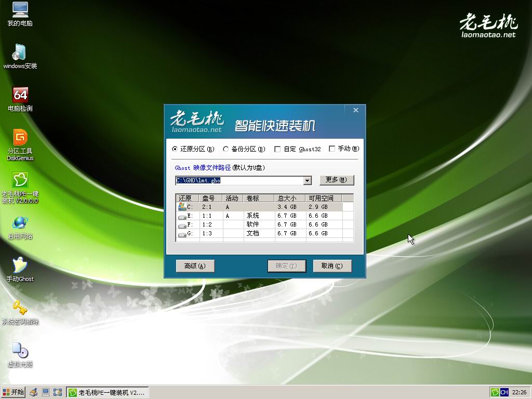Open the 开始 start menu
The image size is (532, 399).
14,392
